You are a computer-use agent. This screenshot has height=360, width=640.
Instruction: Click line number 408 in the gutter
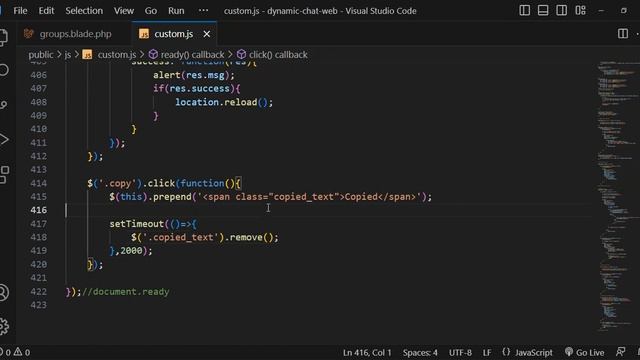pos(38,102)
